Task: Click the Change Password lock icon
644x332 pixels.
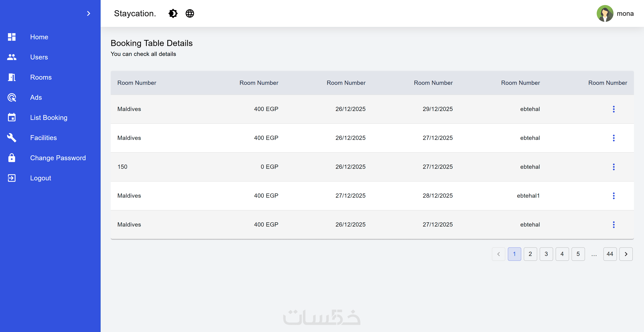Action: pos(12,158)
